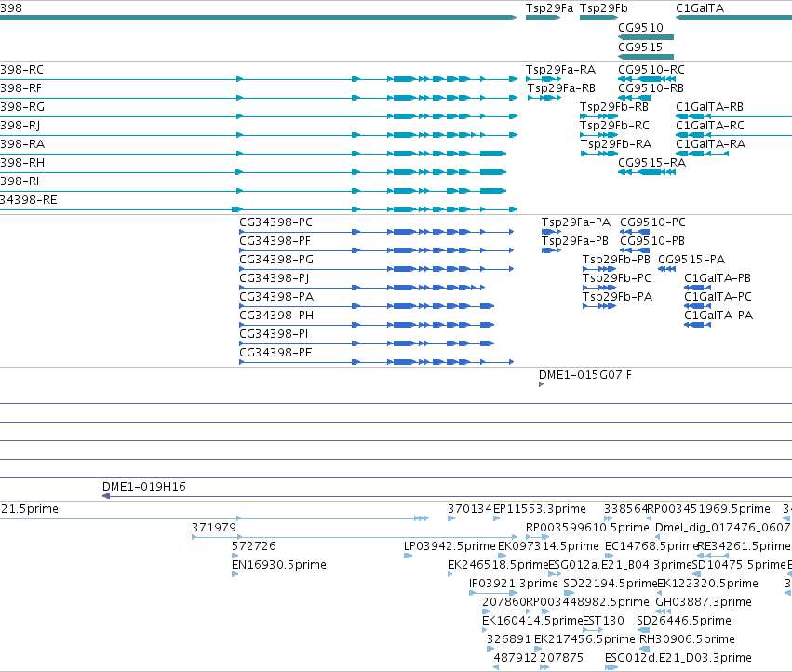Screen dimensions: 792x672
Task: Select the CG9515 gene bar glyph
Action: point(646,56)
